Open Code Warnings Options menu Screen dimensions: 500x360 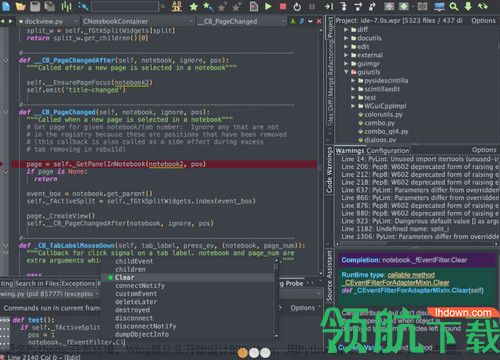(x=484, y=150)
